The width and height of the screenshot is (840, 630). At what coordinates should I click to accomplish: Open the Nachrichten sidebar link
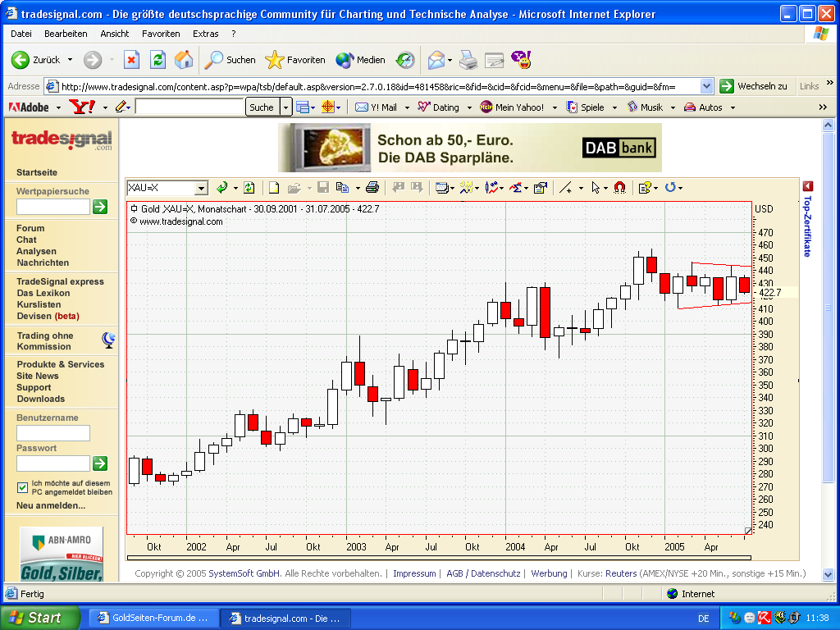pyautogui.click(x=43, y=262)
